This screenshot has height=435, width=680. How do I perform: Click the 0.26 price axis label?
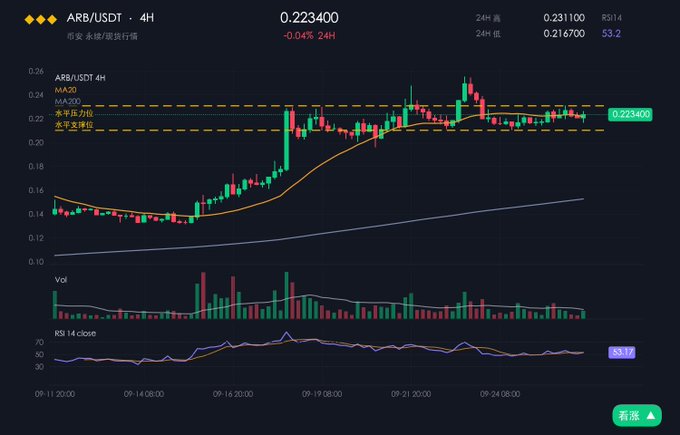click(36, 71)
